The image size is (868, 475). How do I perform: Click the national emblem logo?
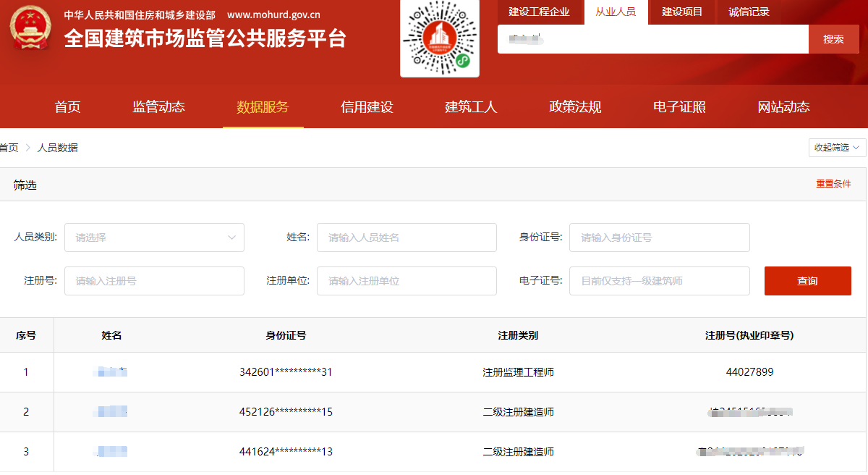click(30, 29)
